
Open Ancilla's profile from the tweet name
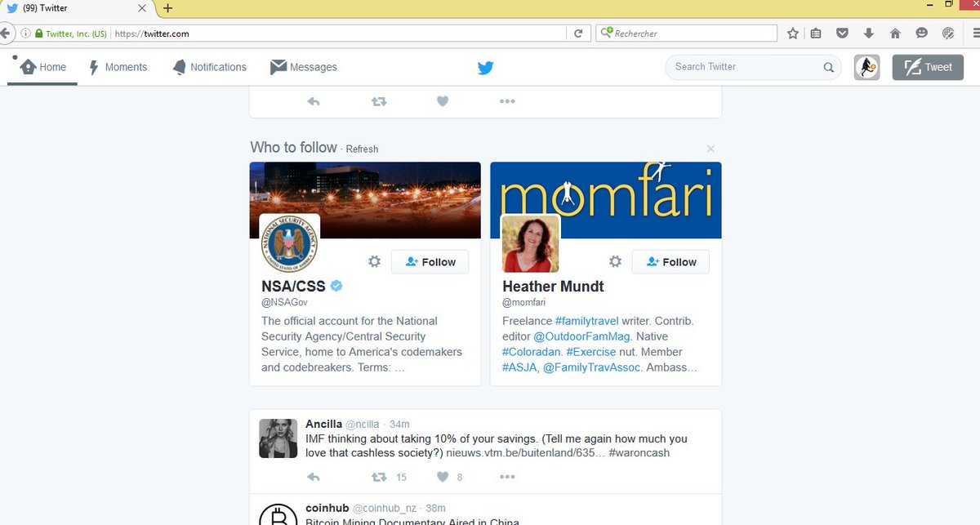pos(323,424)
